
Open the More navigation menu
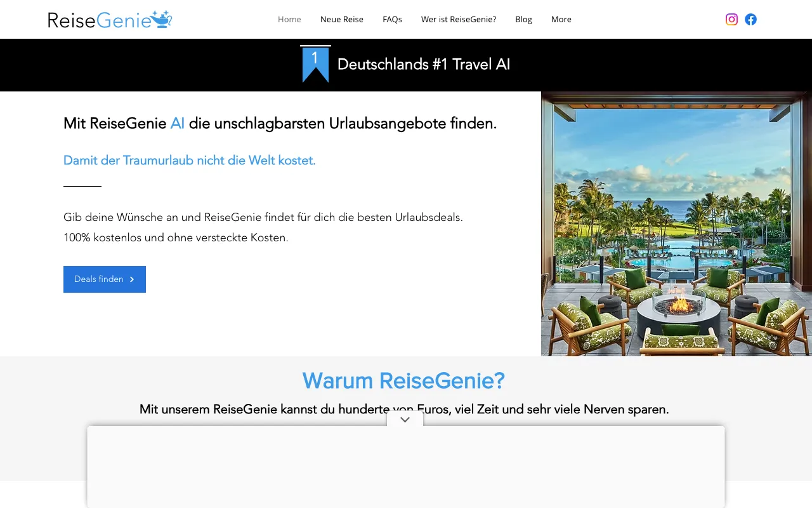click(x=561, y=19)
